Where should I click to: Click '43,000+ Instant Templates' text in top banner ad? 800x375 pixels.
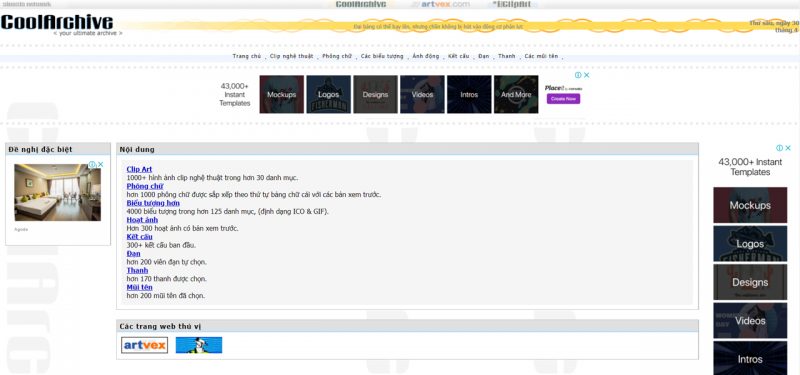(235, 94)
